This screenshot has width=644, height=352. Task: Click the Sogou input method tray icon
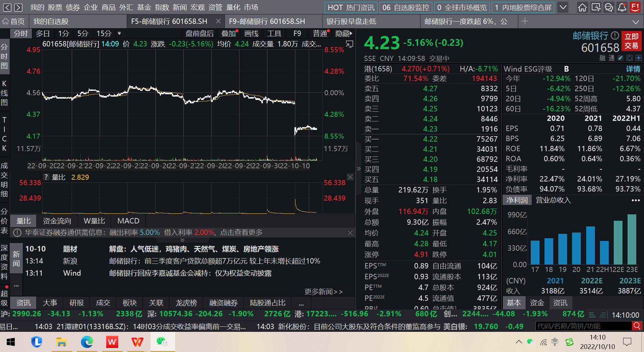pyautogui.click(x=569, y=342)
